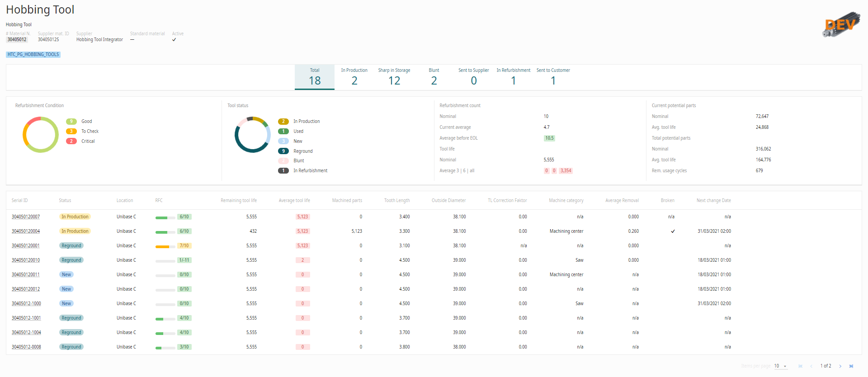The width and height of the screenshot is (868, 377).
Task: Jump to the last page of results
Action: [x=851, y=366]
